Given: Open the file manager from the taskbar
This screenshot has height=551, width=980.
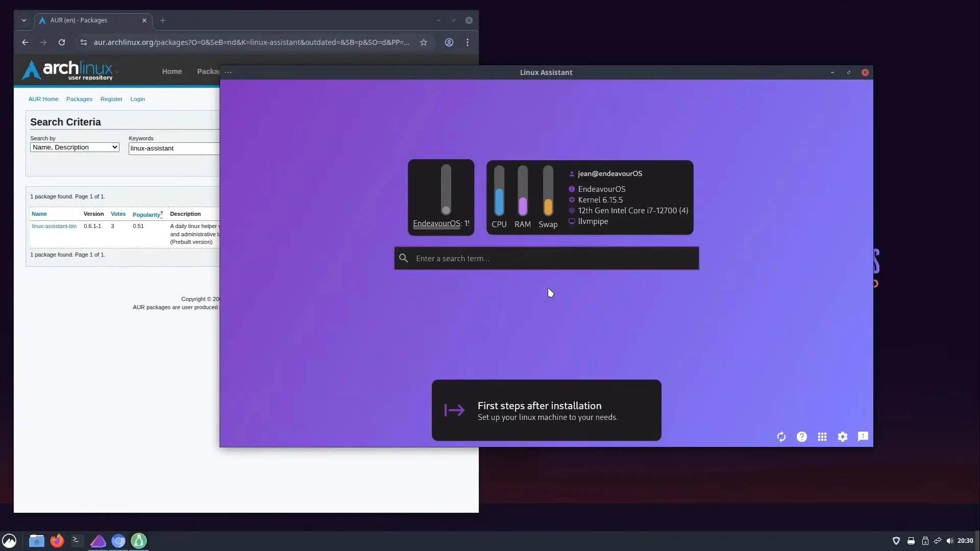Looking at the screenshot, I should pos(37,541).
